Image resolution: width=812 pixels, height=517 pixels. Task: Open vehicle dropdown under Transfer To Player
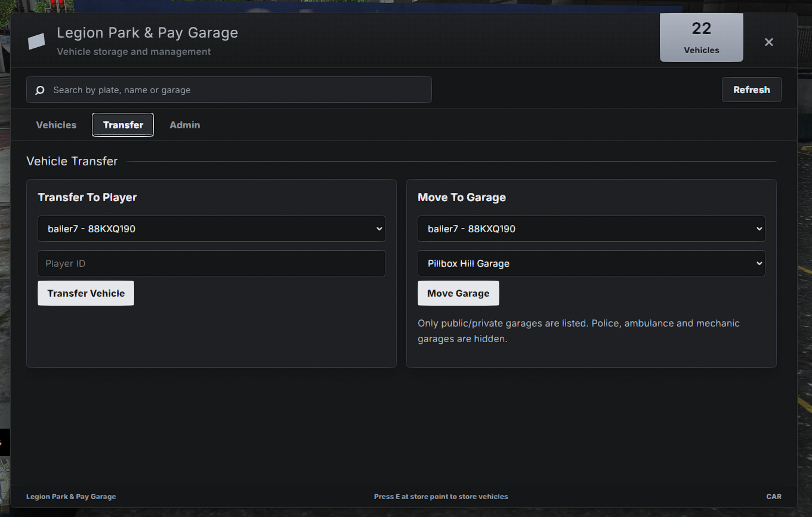point(211,229)
